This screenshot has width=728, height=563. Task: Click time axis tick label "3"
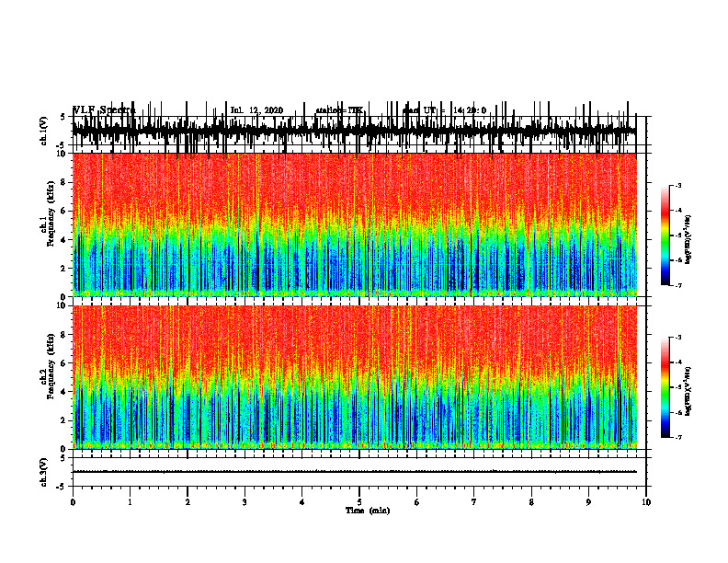tap(245, 502)
